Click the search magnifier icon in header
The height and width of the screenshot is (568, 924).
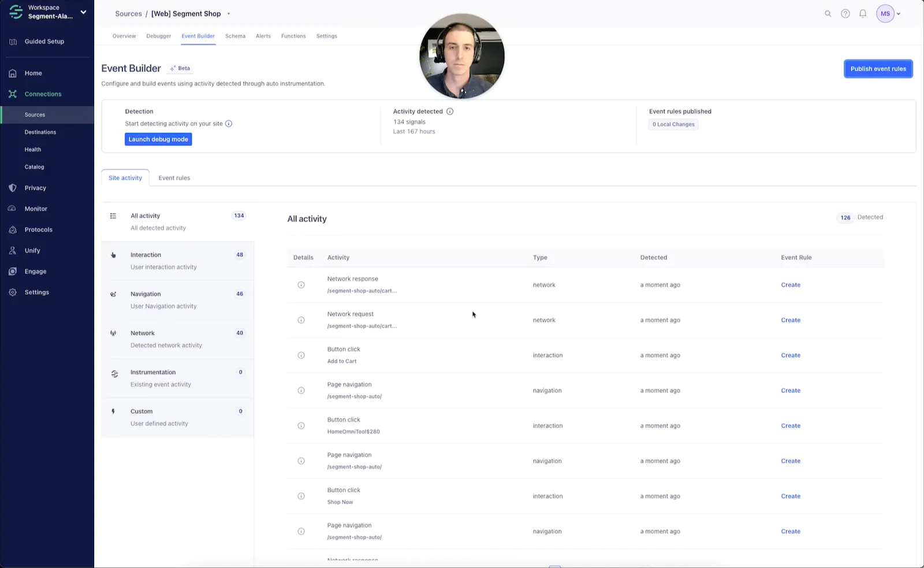pos(828,14)
